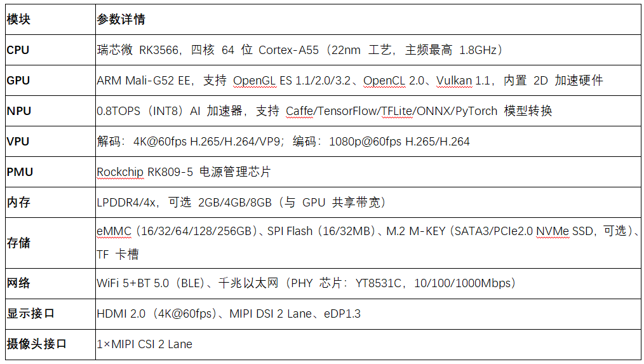
Task: Click the 1×MIPI CSI 2 Lane cell
Action: pos(145,344)
